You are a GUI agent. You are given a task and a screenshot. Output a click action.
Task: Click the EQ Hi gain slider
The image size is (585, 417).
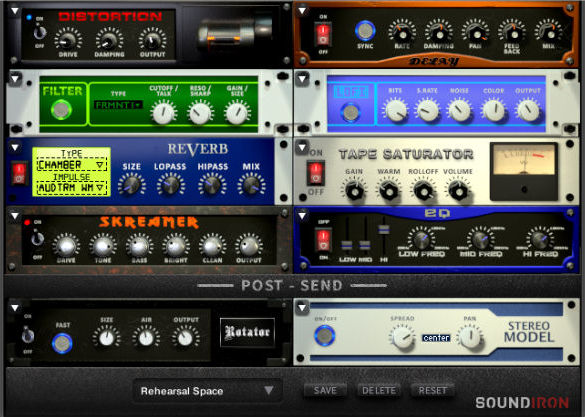pyautogui.click(x=384, y=229)
